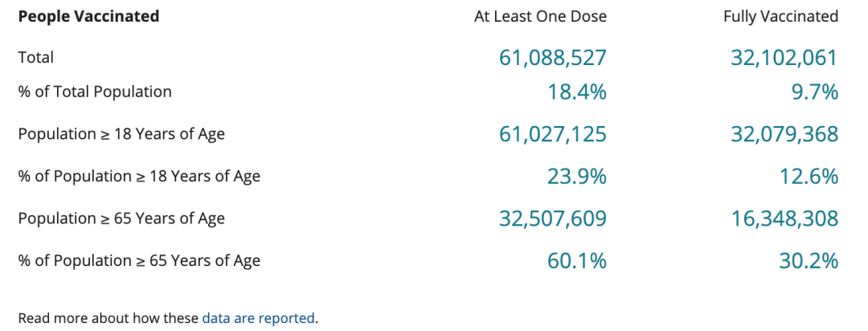Select 16,348,308 fully vaccinated seniors value

click(784, 219)
